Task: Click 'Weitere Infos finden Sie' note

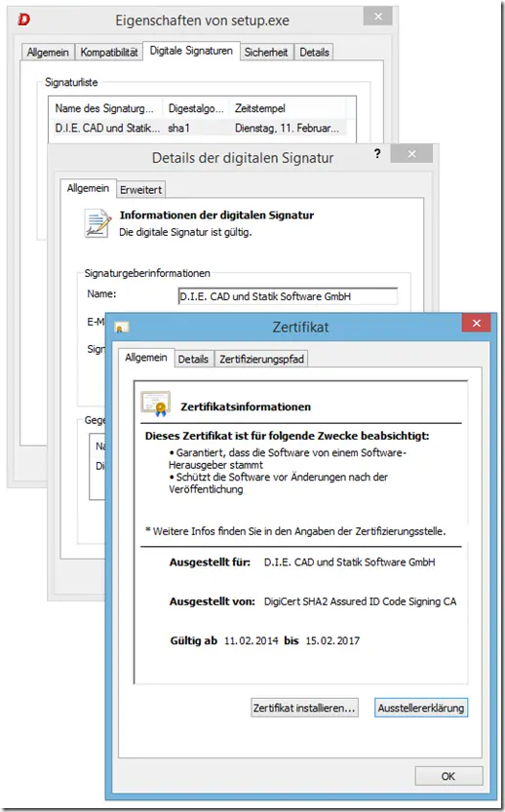Action: coord(295,531)
